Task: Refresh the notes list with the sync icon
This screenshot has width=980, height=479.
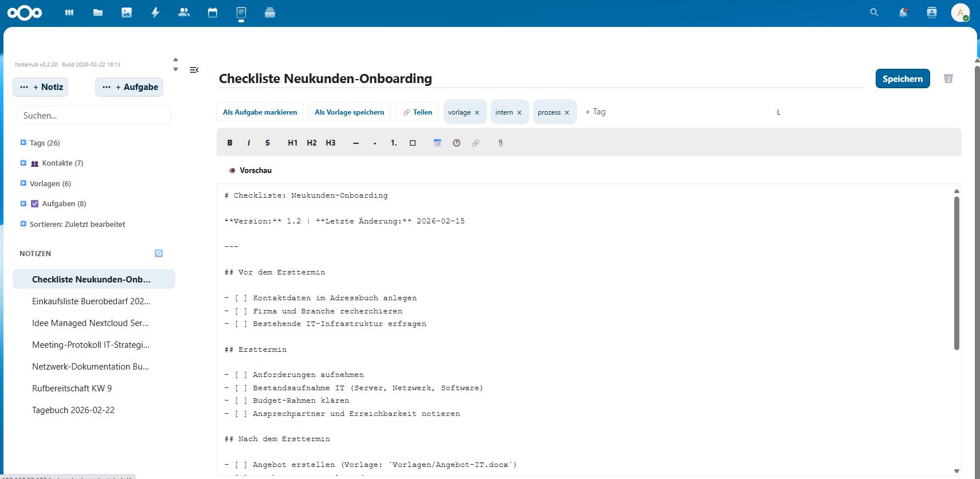Action: 159,253
